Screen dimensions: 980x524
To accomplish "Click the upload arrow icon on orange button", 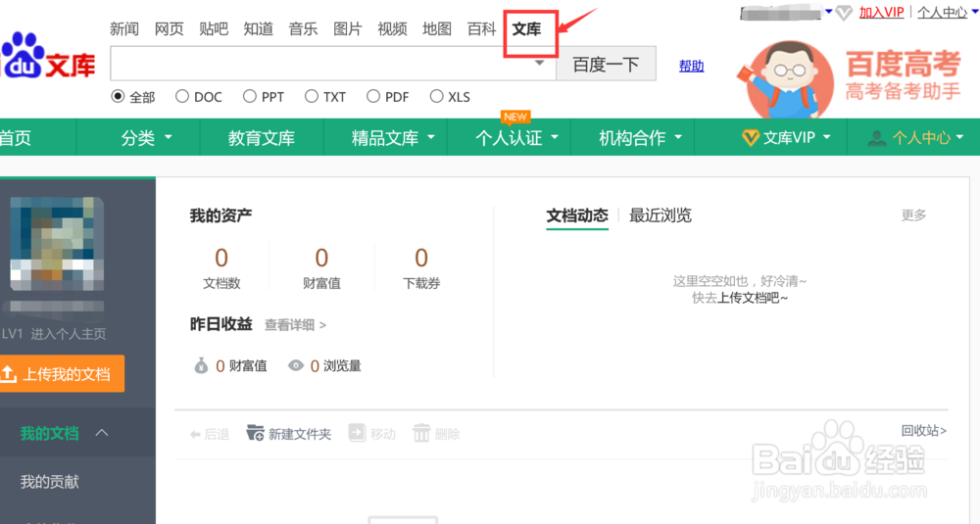I will [x=8, y=374].
